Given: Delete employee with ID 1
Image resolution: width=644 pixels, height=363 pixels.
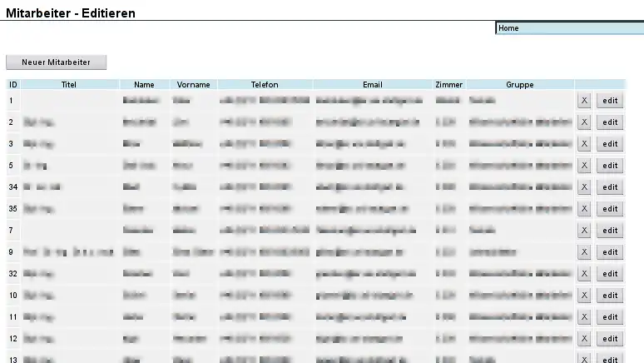Looking at the screenshot, I should [584, 101].
